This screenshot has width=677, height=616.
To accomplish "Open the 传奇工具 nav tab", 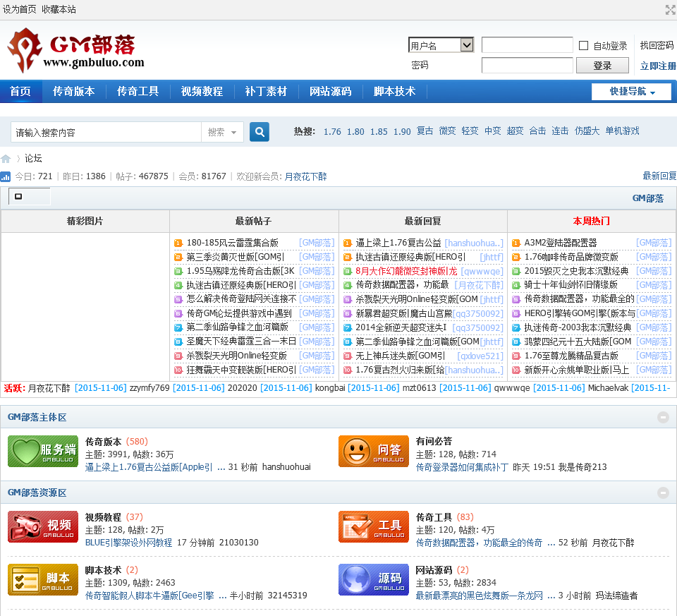I will tap(138, 91).
